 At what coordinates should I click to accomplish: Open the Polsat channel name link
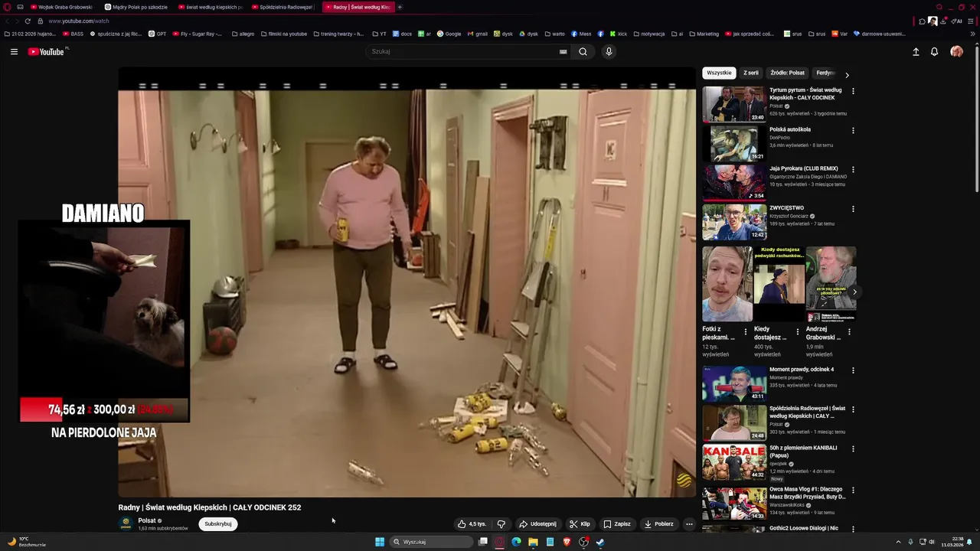[x=147, y=520]
